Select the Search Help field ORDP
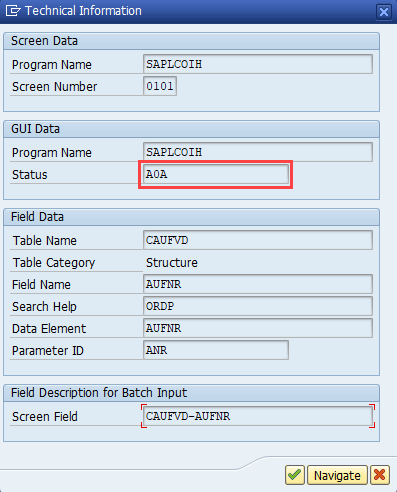The height and width of the screenshot is (492, 397). [x=258, y=306]
